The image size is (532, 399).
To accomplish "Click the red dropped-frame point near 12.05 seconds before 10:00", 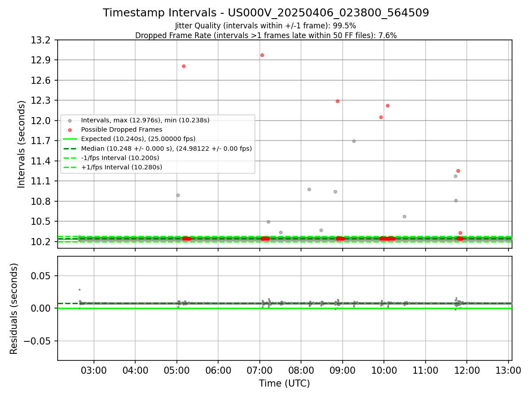I will [381, 117].
